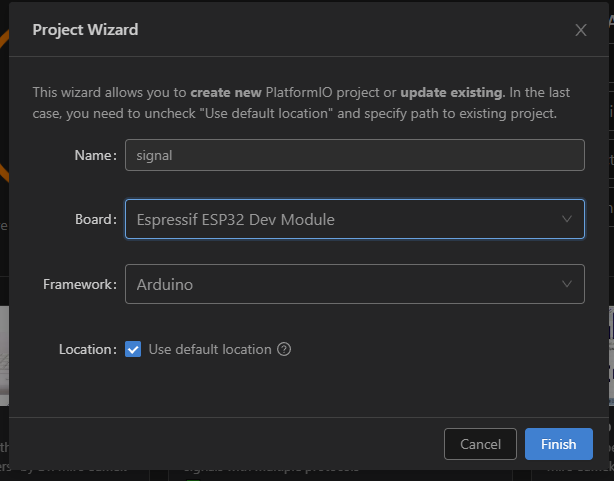The height and width of the screenshot is (481, 614).
Task: Click the bold "update existing" text
Action: coord(451,92)
